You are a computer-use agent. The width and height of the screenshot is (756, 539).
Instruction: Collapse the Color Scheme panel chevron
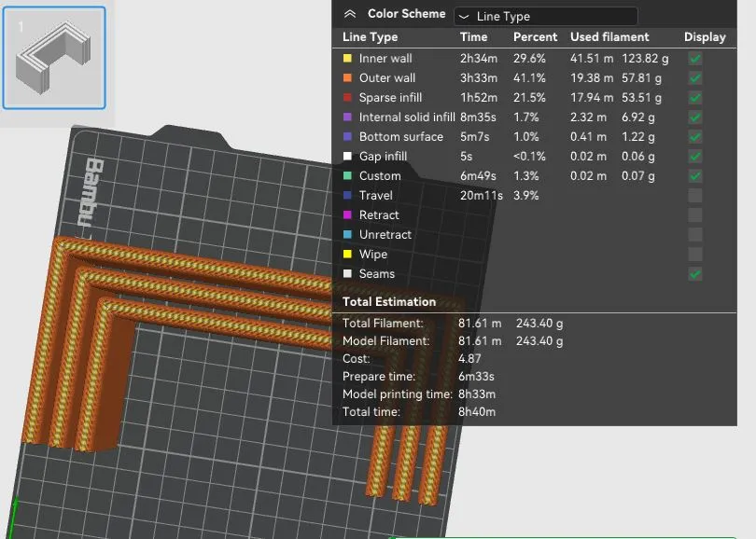coord(350,15)
